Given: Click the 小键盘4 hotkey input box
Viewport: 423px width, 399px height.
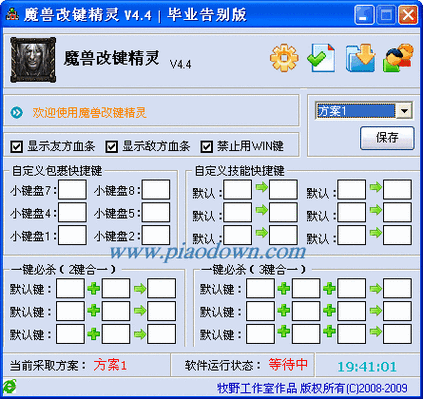Looking at the screenshot, I should (x=72, y=212).
